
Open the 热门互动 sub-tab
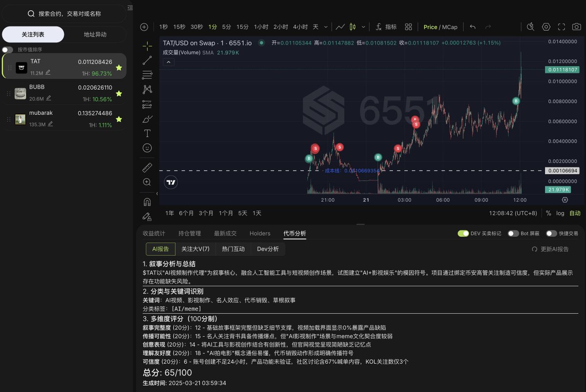click(x=233, y=249)
